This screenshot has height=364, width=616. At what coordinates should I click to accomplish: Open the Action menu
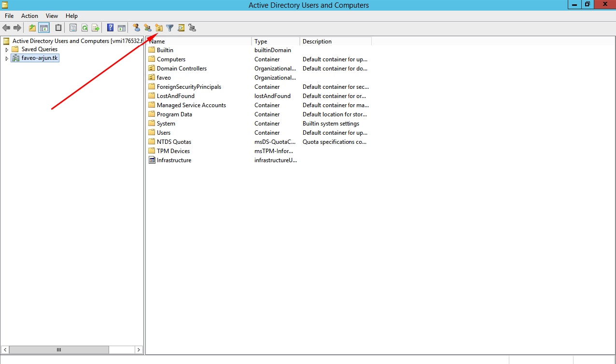point(29,16)
